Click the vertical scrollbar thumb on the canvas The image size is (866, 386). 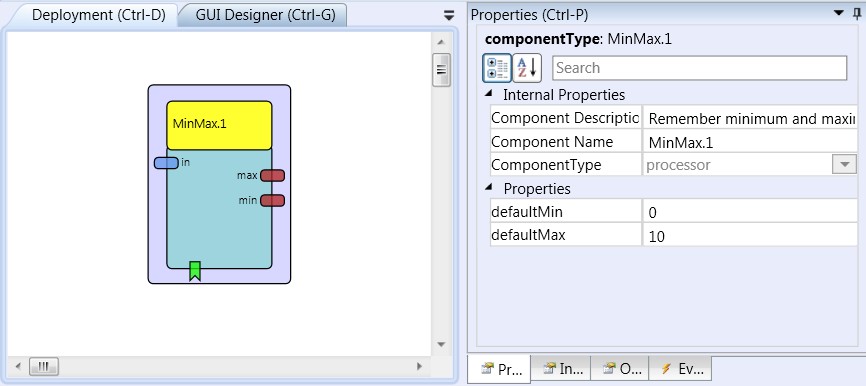[x=441, y=70]
